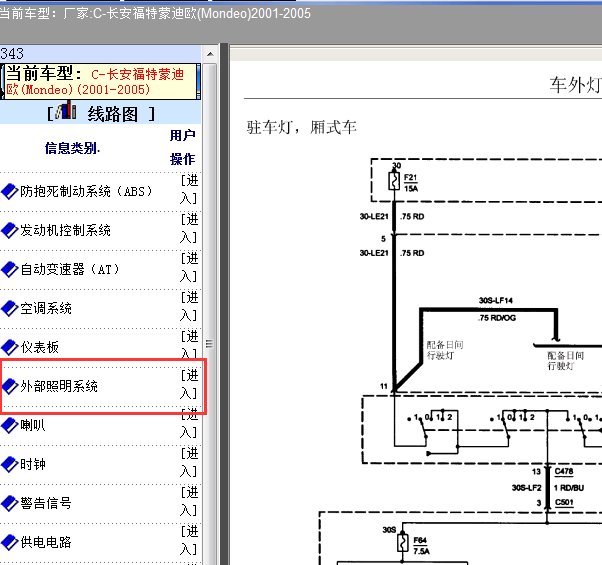Image resolution: width=602 pixels, height=565 pixels.
Task: Click wire label 30S-LF2 in the diagram
Action: coord(526,488)
